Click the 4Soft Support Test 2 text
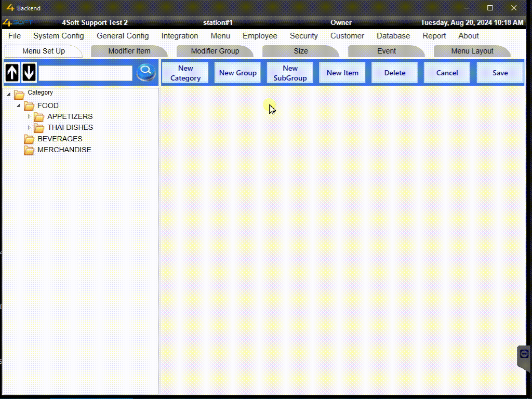The width and height of the screenshot is (532, 399). click(x=95, y=22)
